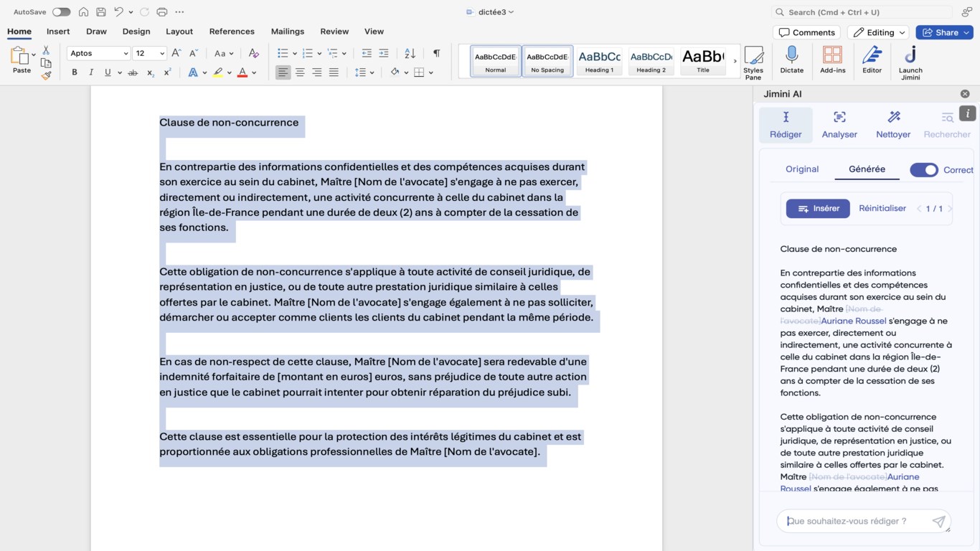The height and width of the screenshot is (551, 980).
Task: Decrease the font size with the smaller A
Action: [194, 53]
